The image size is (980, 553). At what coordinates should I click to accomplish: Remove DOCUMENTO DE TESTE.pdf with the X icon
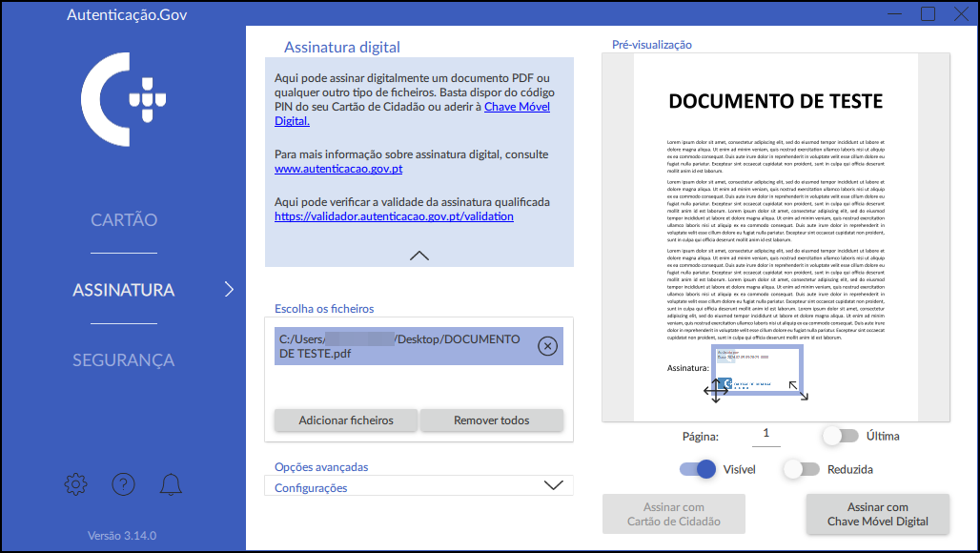547,346
